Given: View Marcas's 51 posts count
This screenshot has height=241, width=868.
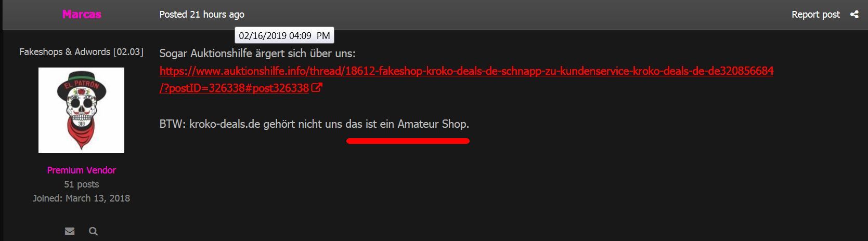Looking at the screenshot, I should click(82, 184).
